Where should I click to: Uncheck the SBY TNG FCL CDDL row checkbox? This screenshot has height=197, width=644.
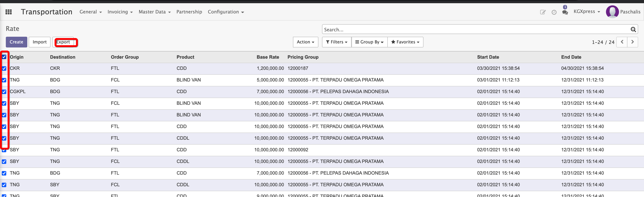pos(4,161)
